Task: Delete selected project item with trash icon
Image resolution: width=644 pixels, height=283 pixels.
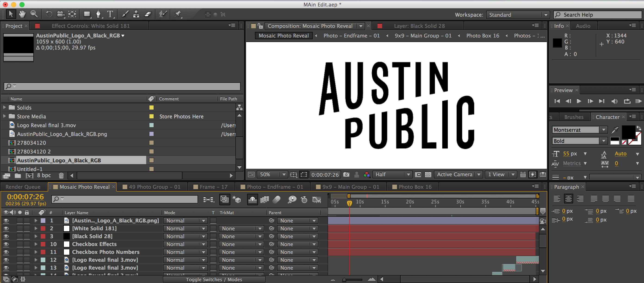Action: pos(61,175)
